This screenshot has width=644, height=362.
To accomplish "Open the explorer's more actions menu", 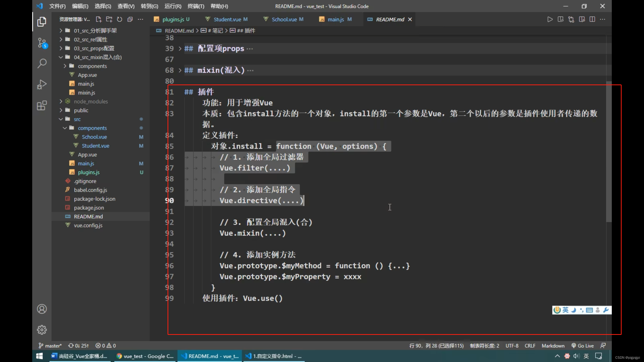I will pyautogui.click(x=140, y=19).
